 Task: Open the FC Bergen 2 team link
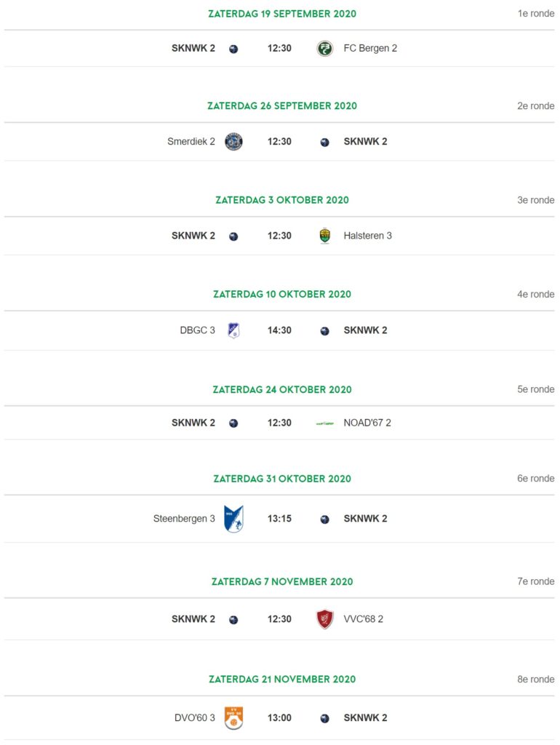point(370,48)
